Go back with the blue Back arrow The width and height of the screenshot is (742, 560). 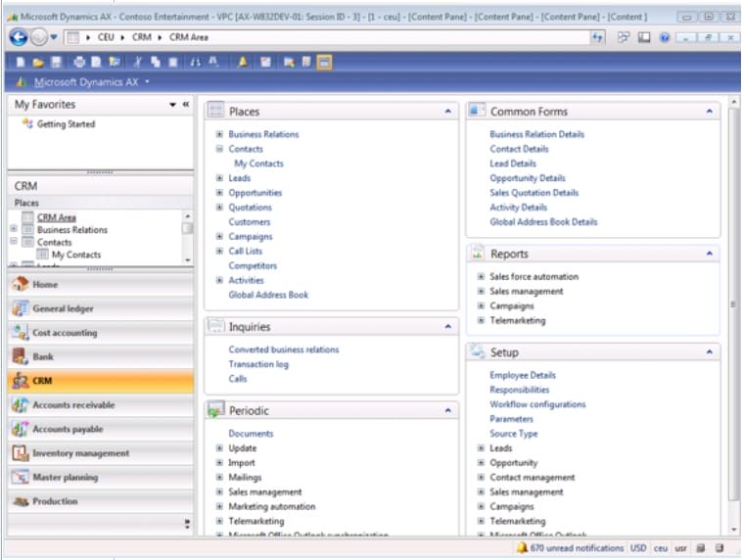click(19, 37)
